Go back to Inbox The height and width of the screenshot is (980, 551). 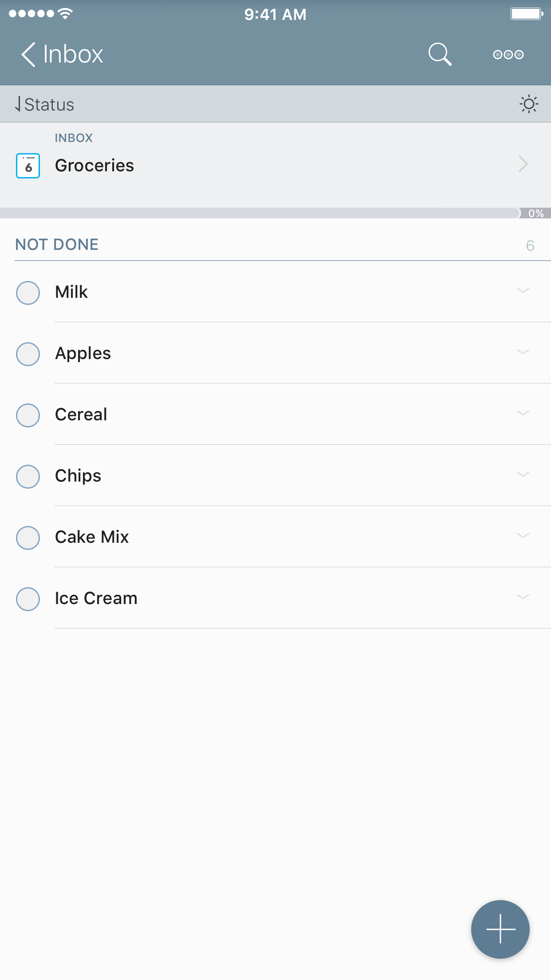point(73,55)
